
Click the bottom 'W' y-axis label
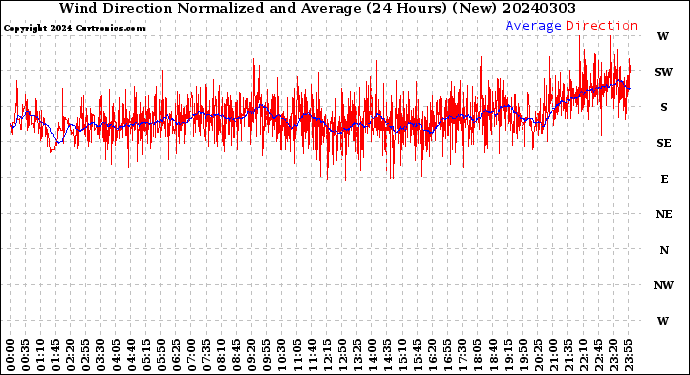tap(663, 321)
